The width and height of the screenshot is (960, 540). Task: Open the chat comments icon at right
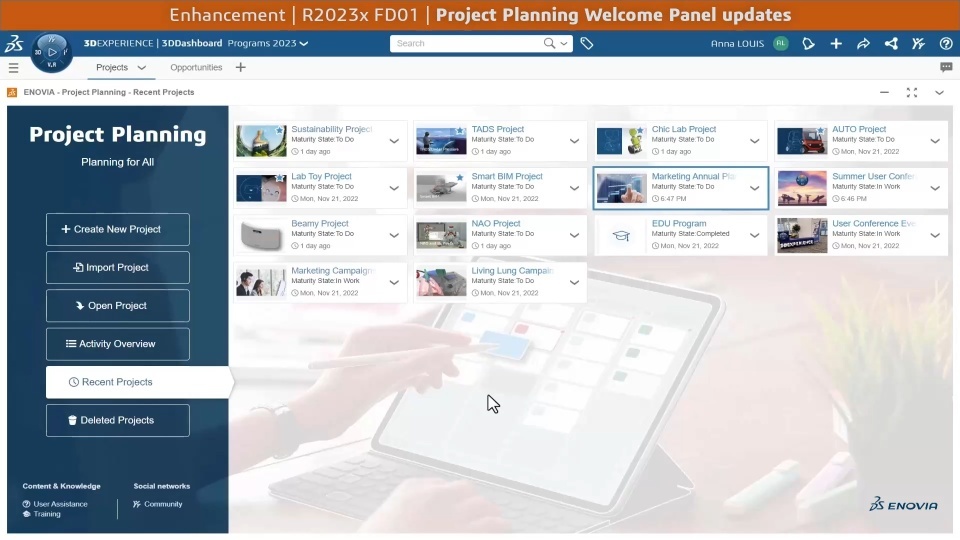[946, 67]
